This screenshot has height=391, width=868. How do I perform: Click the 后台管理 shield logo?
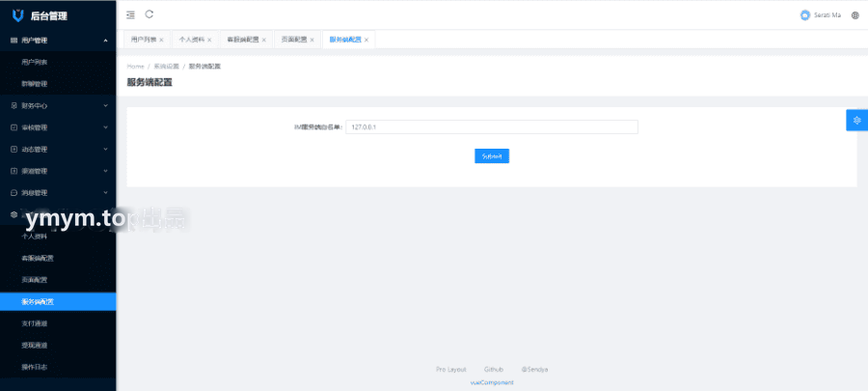(x=18, y=15)
